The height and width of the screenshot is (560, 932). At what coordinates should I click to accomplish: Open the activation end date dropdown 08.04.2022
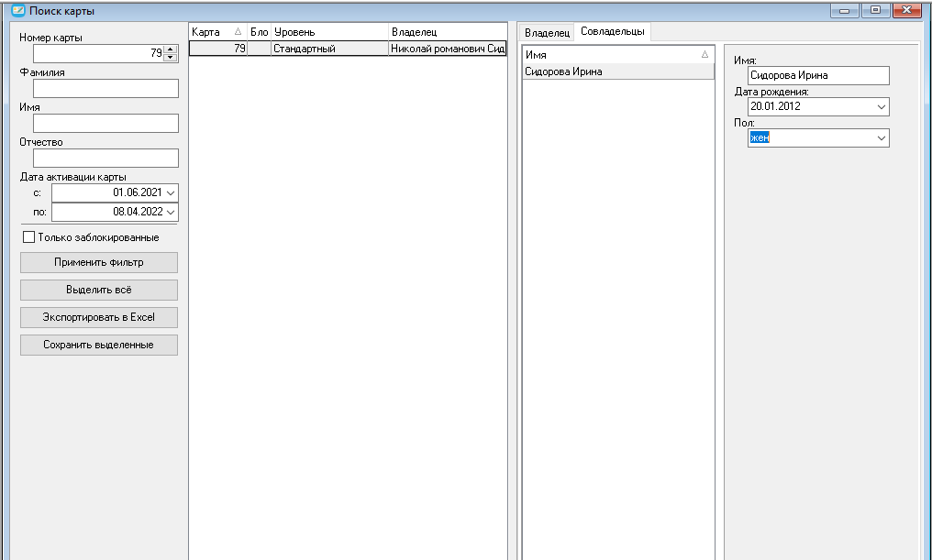[171, 212]
